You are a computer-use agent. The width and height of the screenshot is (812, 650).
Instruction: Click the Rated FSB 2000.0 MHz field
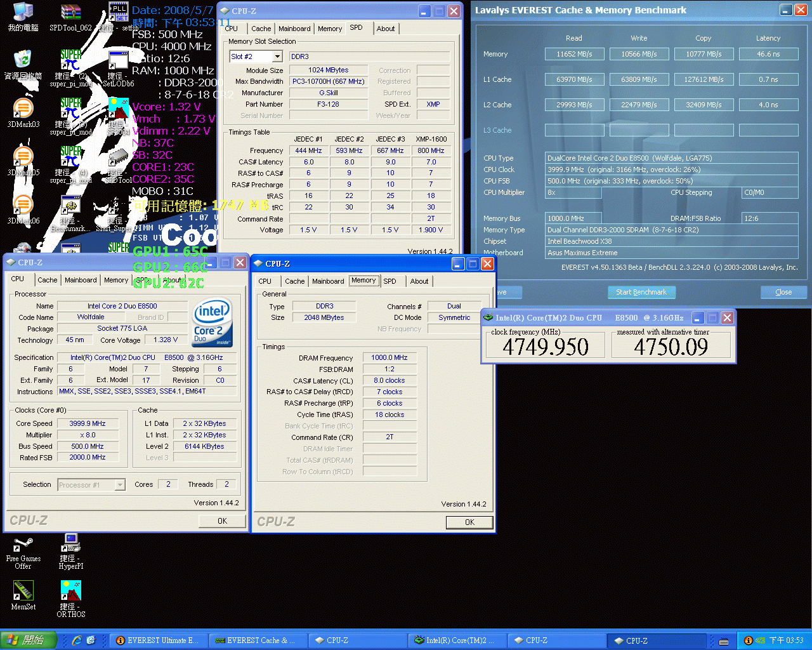tap(88, 457)
